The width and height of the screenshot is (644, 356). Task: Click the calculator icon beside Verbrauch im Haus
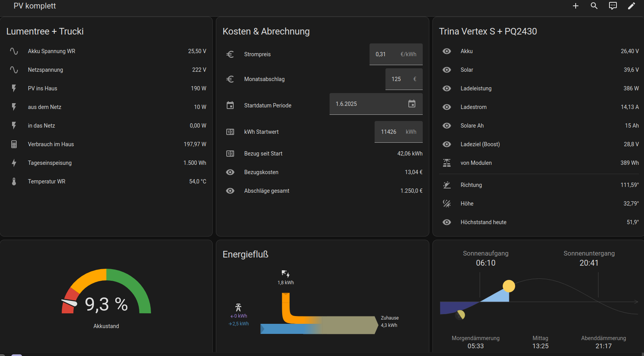(14, 144)
